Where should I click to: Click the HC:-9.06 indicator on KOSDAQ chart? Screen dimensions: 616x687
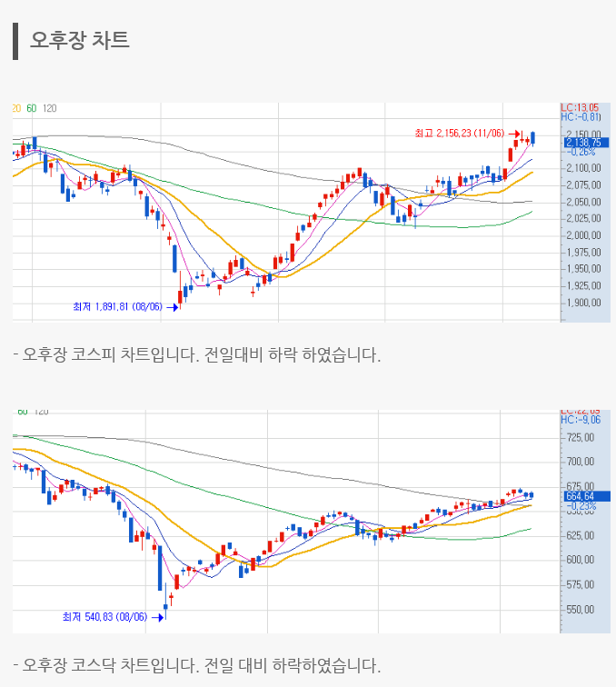(x=581, y=420)
